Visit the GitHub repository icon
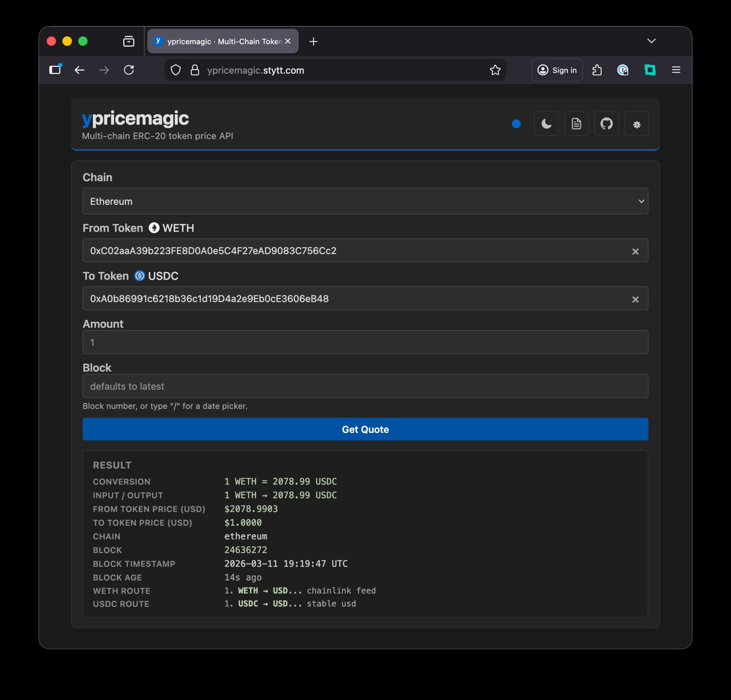The width and height of the screenshot is (731, 700). [x=606, y=124]
